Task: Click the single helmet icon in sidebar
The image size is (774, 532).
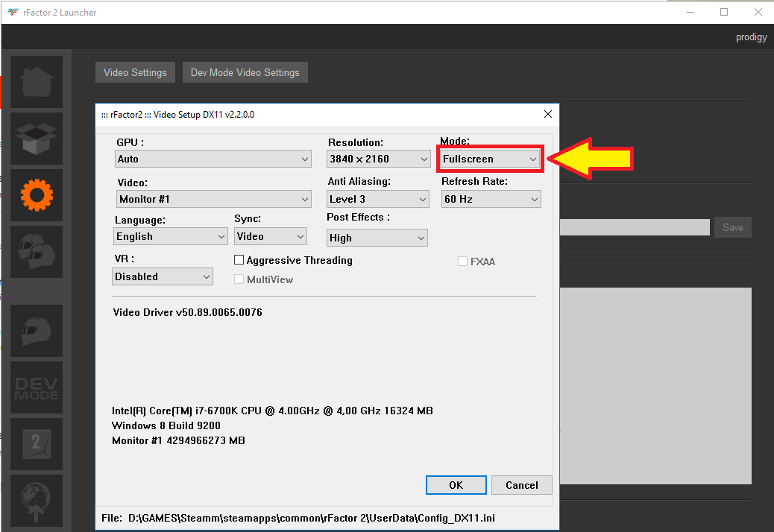Action: 37,331
